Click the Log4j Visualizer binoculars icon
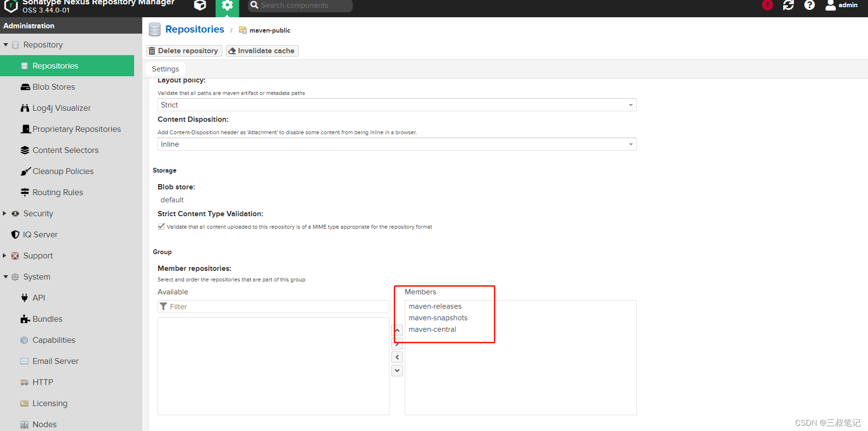Screen dimensions: 868x431 25,108
